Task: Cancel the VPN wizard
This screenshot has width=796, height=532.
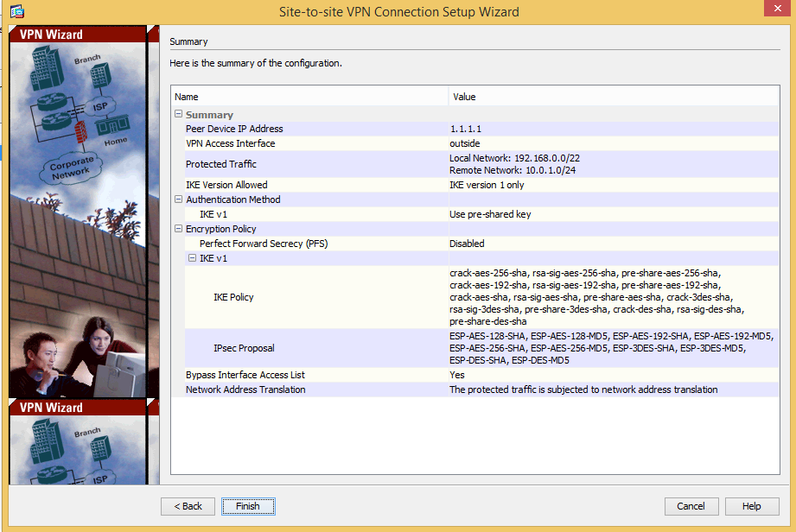Action: click(691, 506)
